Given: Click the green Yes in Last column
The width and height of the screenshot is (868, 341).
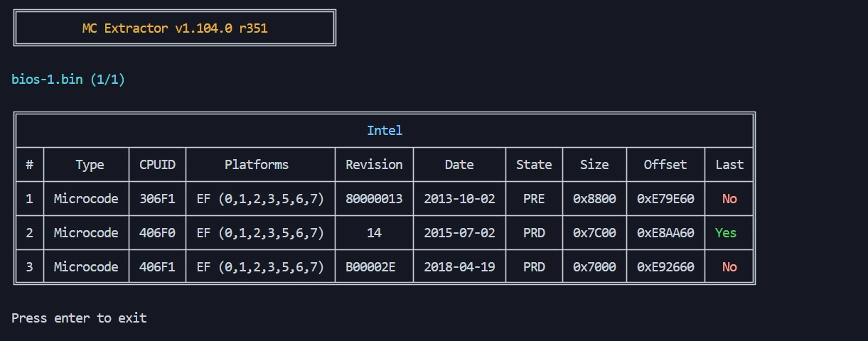Looking at the screenshot, I should coord(726,233).
